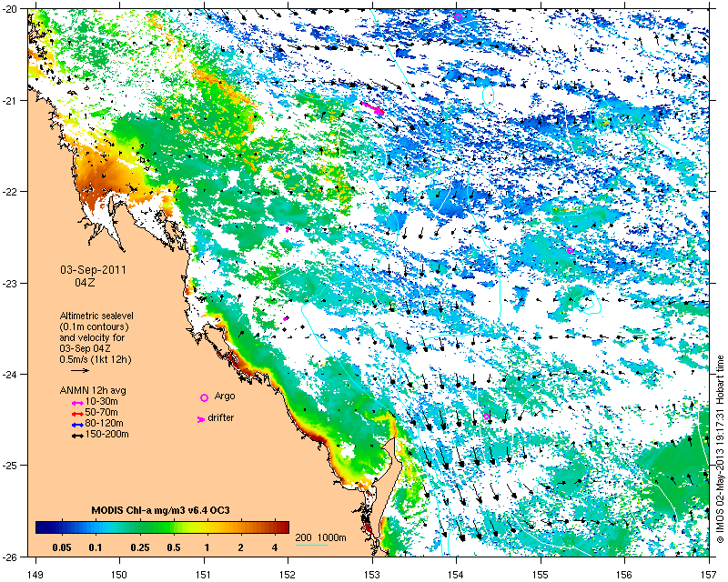Click the magenta drifter marker near 152, -23.4
The width and height of the screenshot is (728, 582).
(286, 318)
